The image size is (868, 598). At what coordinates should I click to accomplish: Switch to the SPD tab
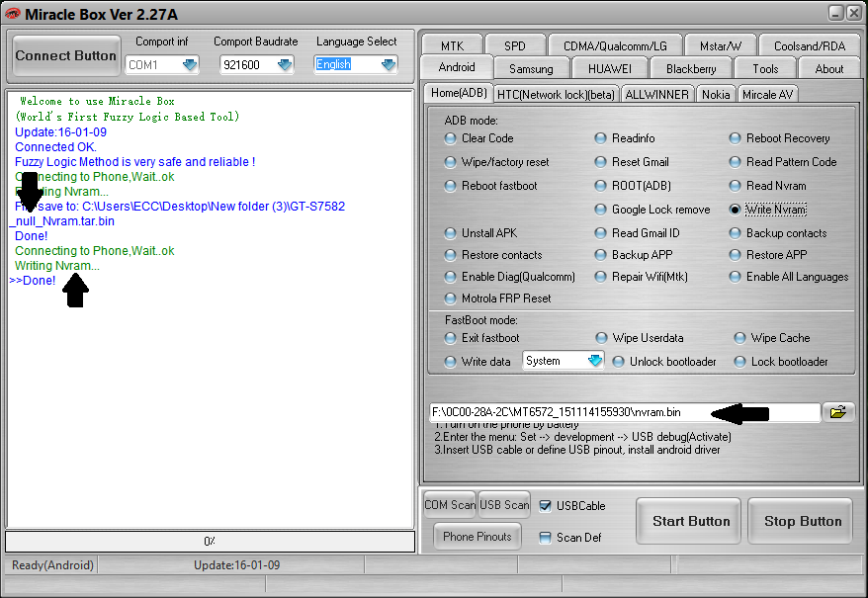[515, 45]
